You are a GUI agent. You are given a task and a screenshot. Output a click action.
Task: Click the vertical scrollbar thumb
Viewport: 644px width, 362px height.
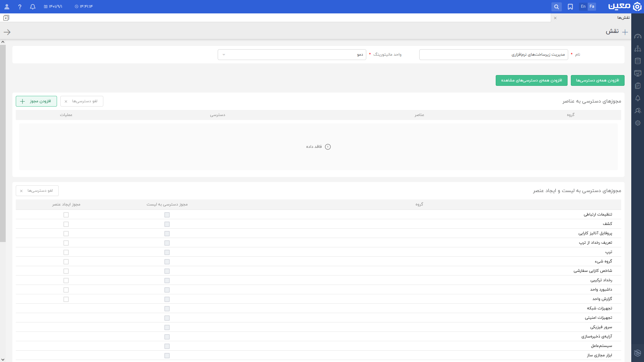(3, 143)
